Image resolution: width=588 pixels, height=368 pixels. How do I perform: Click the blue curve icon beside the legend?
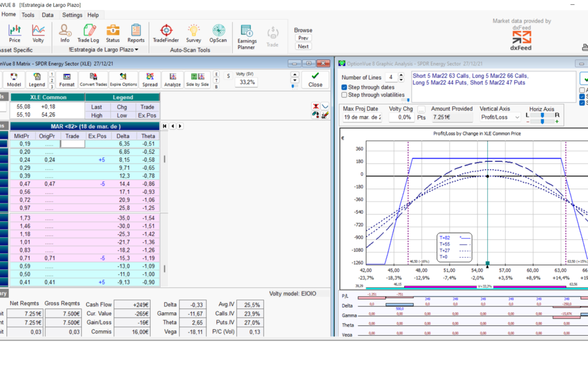[x=324, y=106]
